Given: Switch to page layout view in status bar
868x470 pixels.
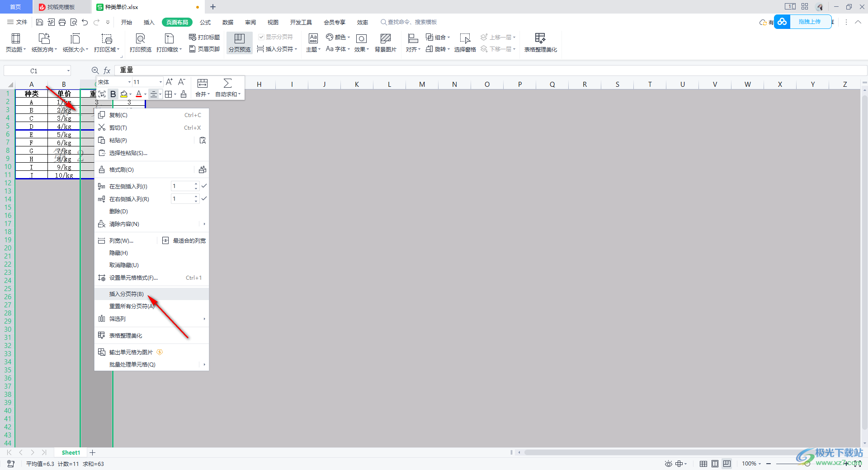Looking at the screenshot, I should tap(715, 464).
